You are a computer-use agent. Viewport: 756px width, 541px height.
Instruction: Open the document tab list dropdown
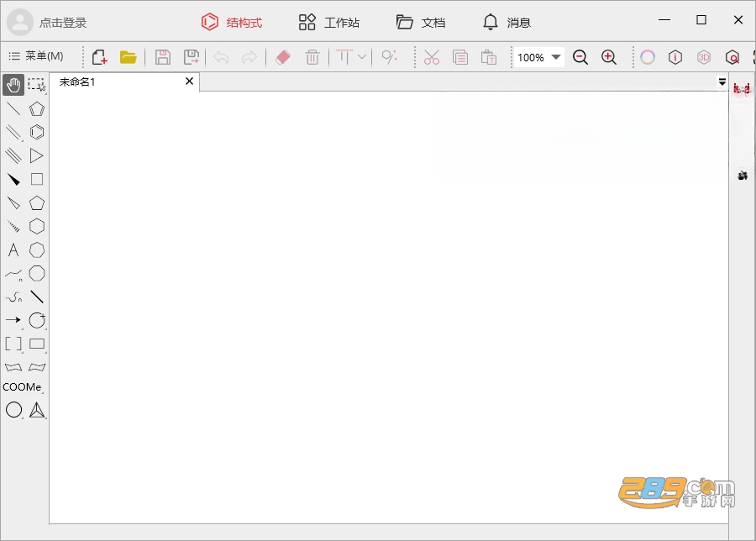[722, 82]
